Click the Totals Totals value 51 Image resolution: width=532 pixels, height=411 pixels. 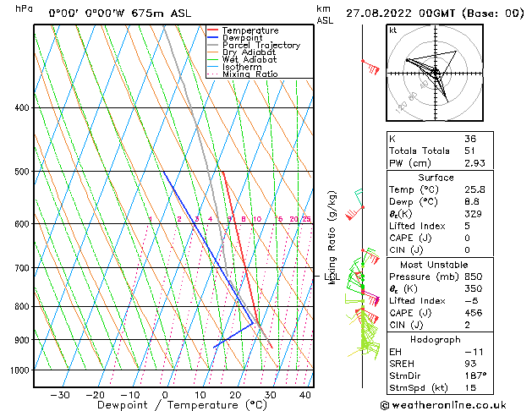point(469,151)
